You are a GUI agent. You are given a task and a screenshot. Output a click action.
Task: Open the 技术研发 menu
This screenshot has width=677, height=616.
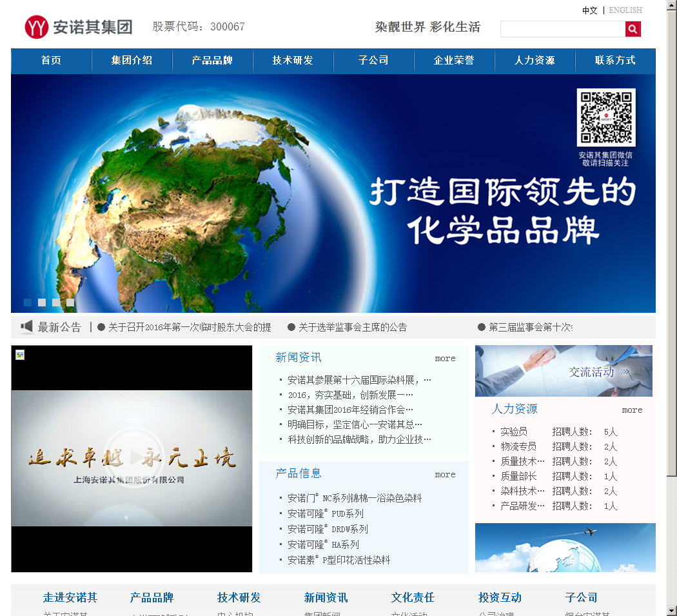pyautogui.click(x=293, y=61)
